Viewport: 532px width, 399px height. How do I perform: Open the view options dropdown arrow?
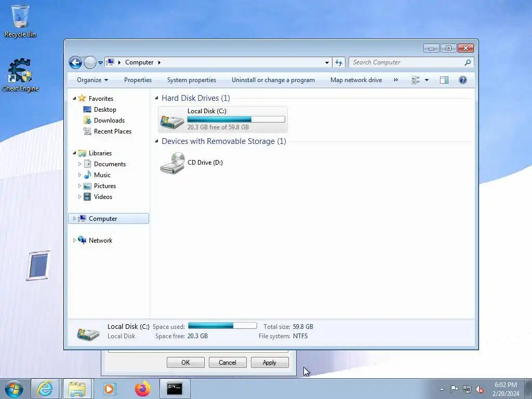tap(427, 80)
